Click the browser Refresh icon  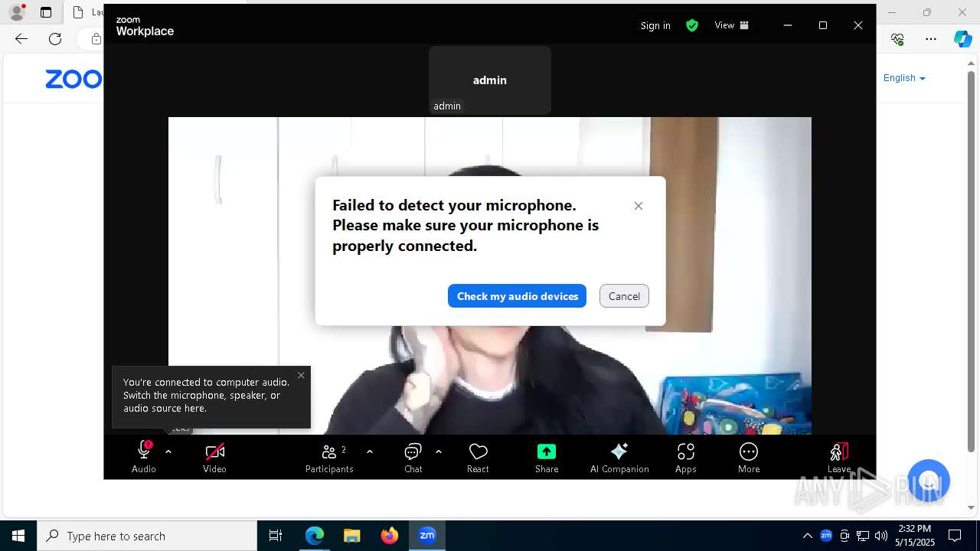55,39
